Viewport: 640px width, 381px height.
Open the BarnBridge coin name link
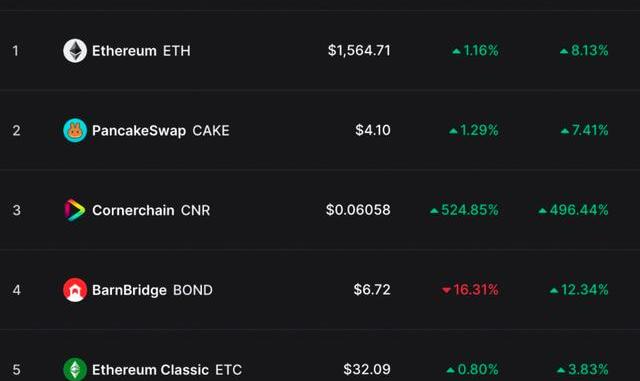tap(129, 290)
